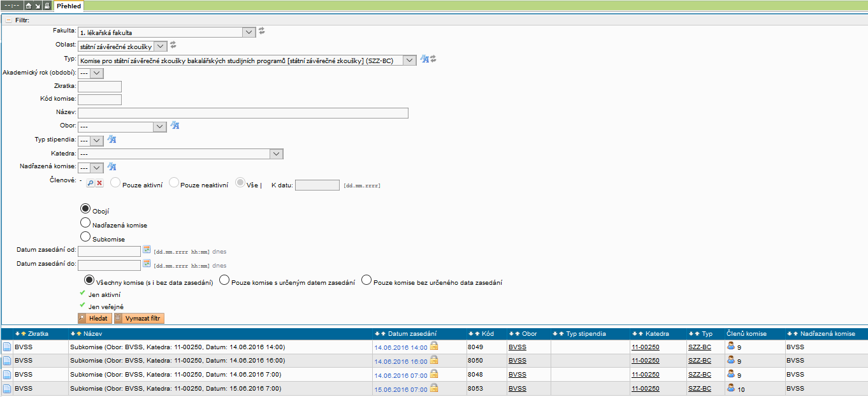Click into the Název text field

pyautogui.click(x=243, y=113)
